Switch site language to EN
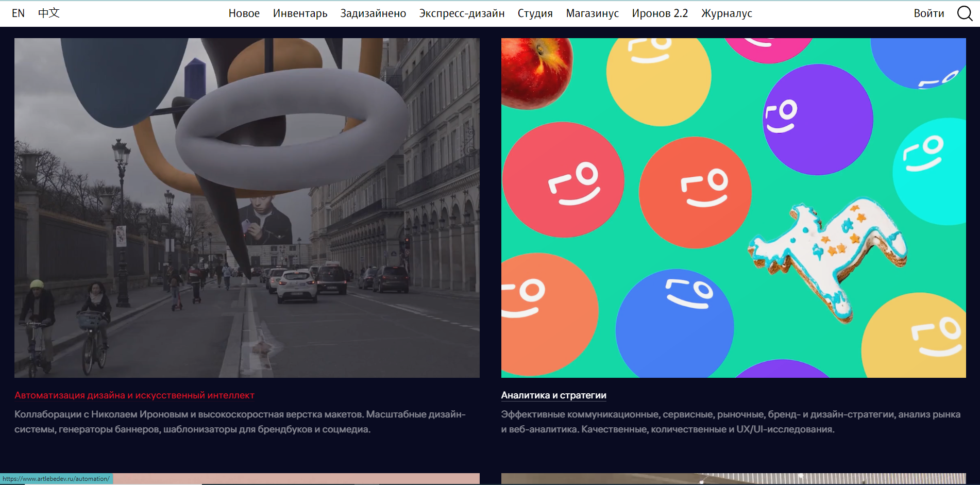Viewport: 980px width, 485px height. coord(18,13)
